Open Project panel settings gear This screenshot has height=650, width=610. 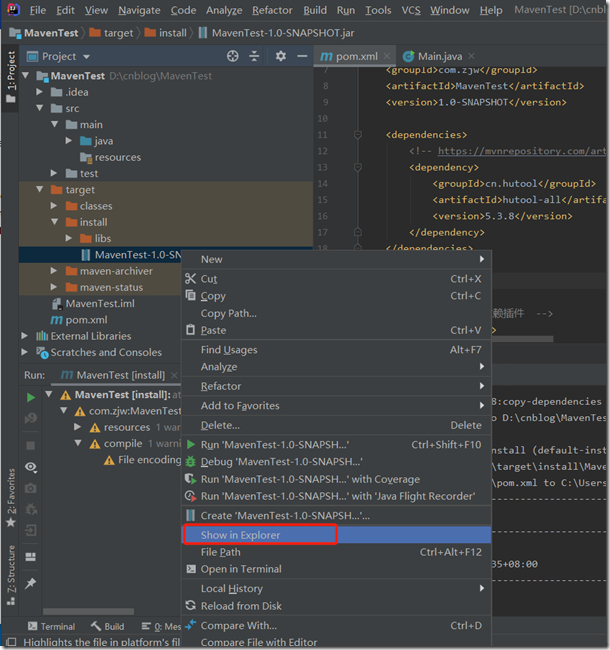[x=281, y=56]
